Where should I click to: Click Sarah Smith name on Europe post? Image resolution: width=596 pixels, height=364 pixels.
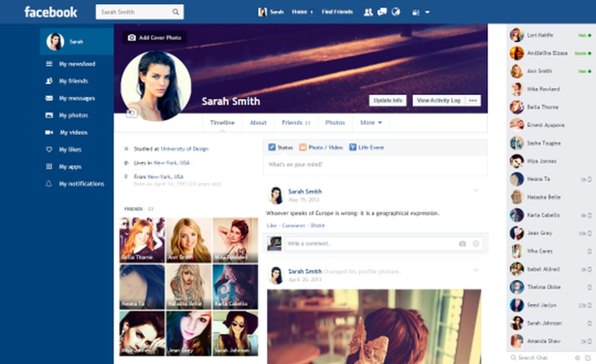[305, 191]
